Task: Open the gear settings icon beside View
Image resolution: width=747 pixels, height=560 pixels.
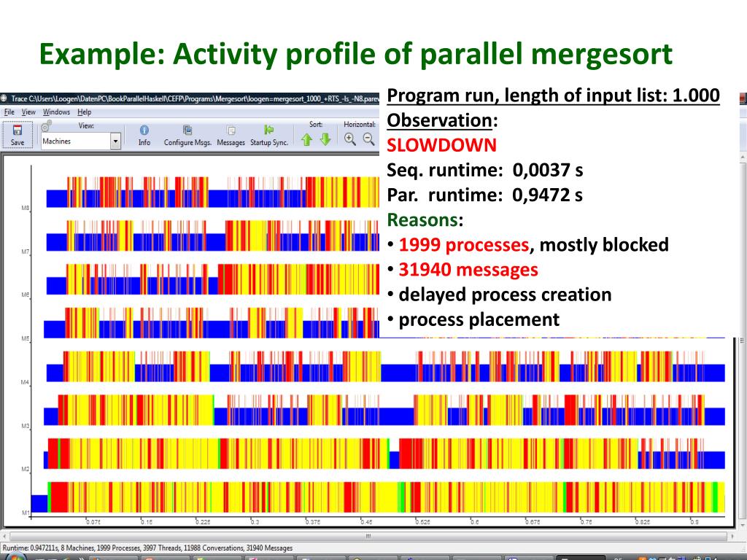Action: 46,125
